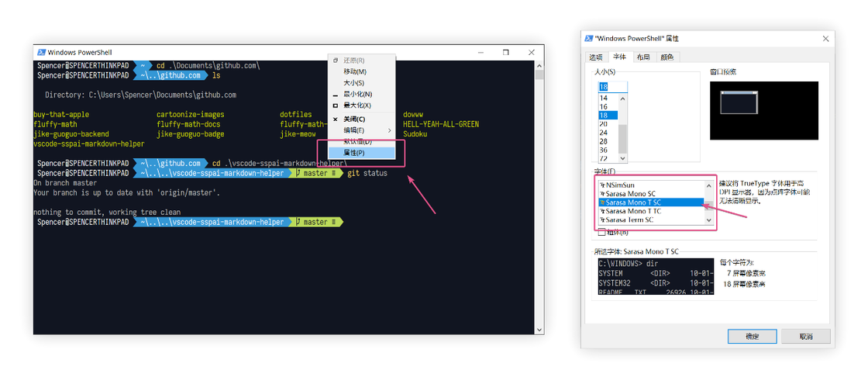Screen dimensions: 868x377
Task: Enable the 粗体(B) bold fonts checkbox
Action: click(601, 231)
